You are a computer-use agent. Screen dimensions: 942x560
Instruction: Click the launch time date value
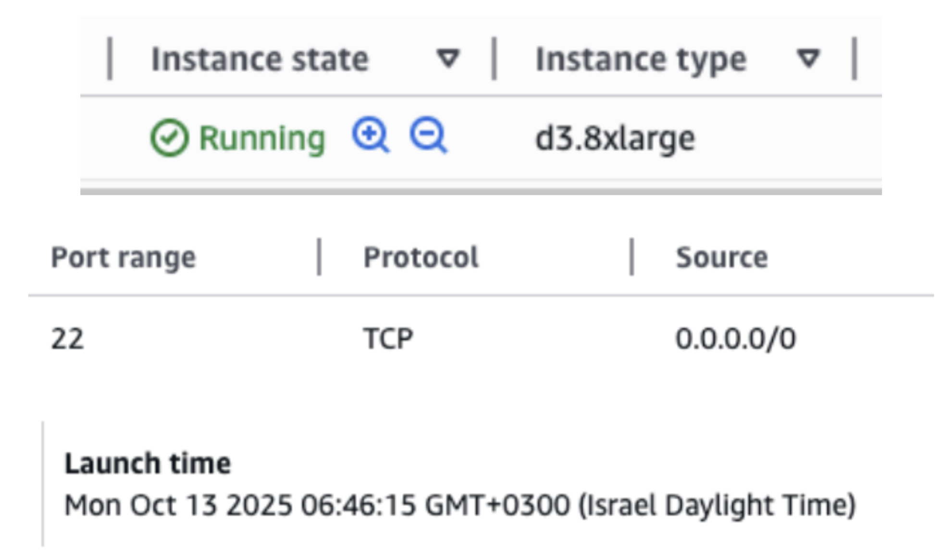point(459,505)
